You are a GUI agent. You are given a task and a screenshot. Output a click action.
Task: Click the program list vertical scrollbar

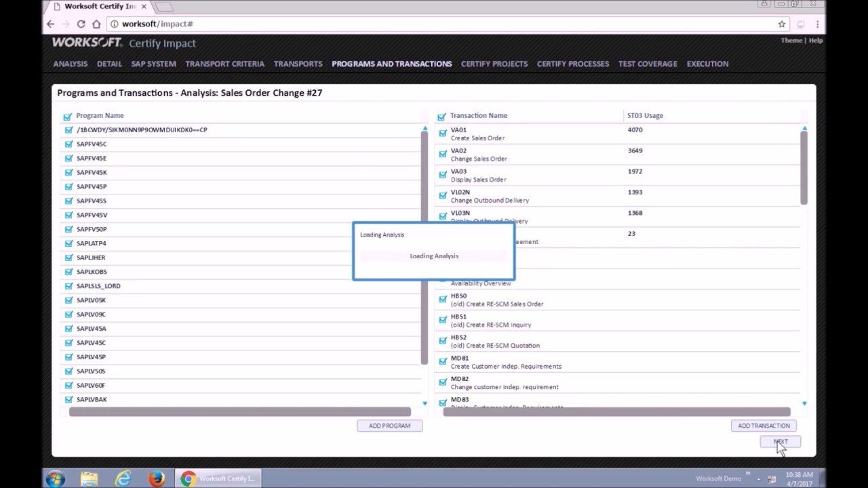coord(425,247)
